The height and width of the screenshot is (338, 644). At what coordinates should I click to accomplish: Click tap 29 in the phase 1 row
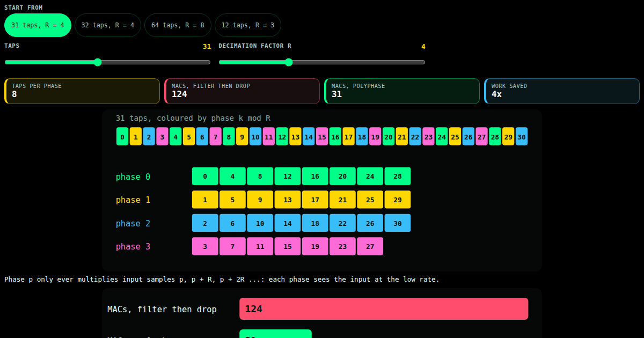398,200
